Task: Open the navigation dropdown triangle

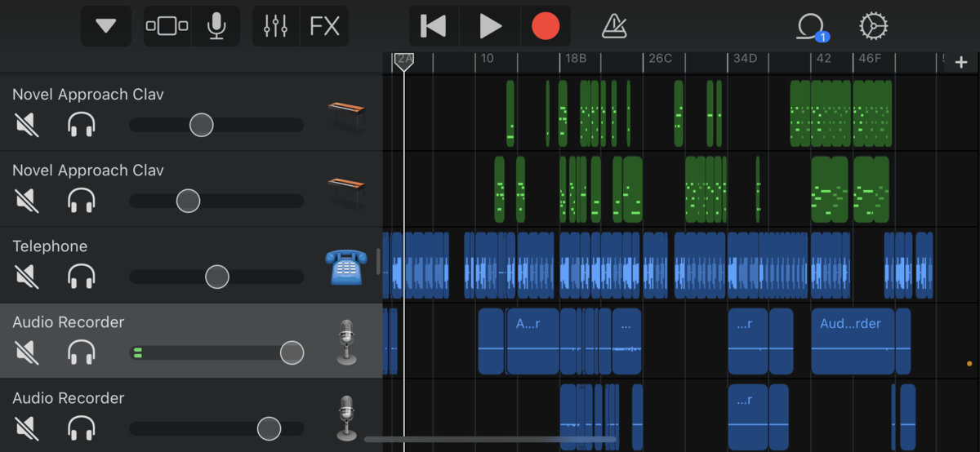Action: coord(106,26)
